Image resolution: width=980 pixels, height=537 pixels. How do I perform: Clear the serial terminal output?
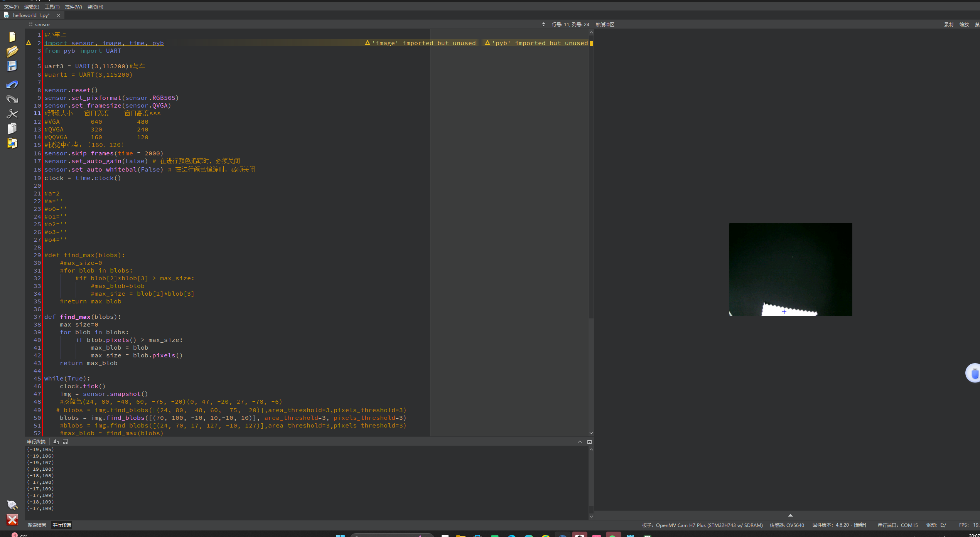[x=56, y=441]
